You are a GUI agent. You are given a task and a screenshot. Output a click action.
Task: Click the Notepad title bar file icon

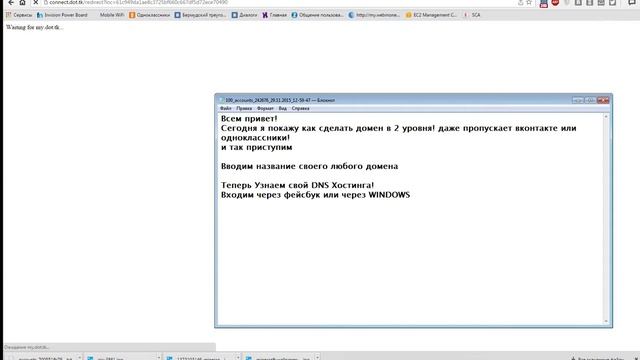click(222, 100)
